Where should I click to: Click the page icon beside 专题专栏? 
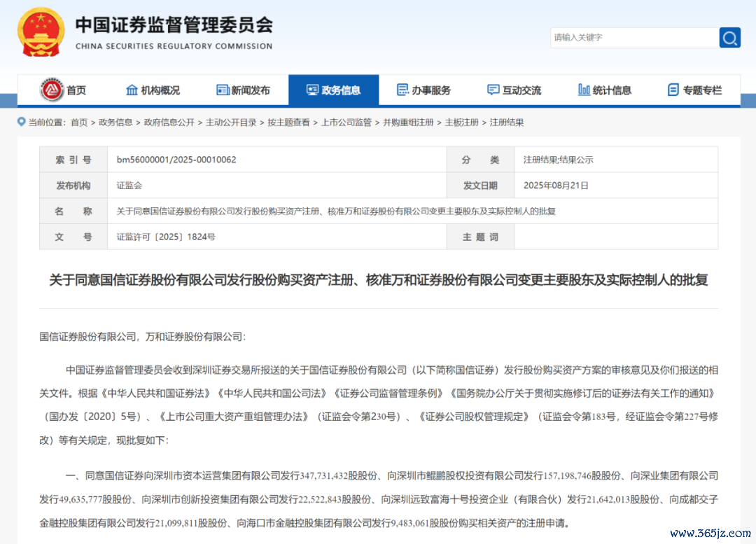(x=673, y=90)
